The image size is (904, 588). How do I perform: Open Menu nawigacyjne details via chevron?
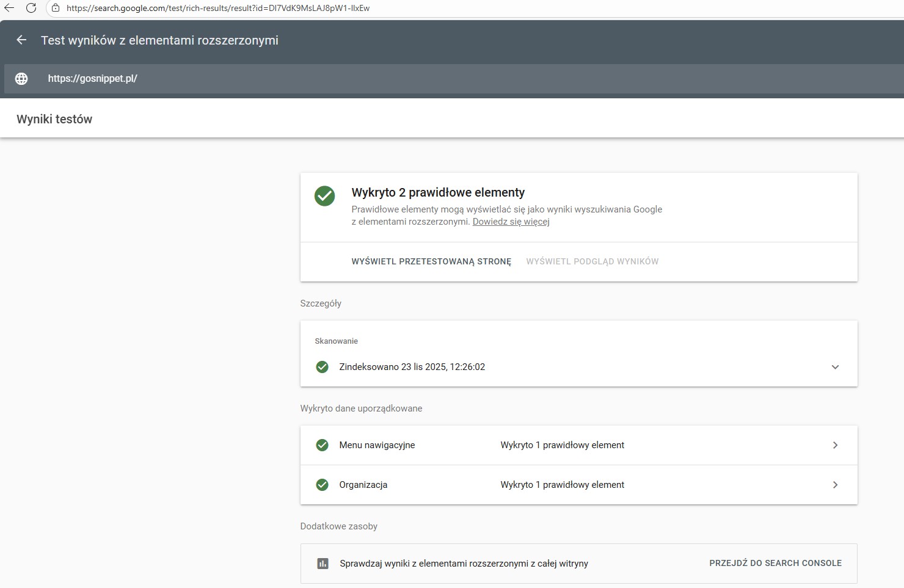835,445
